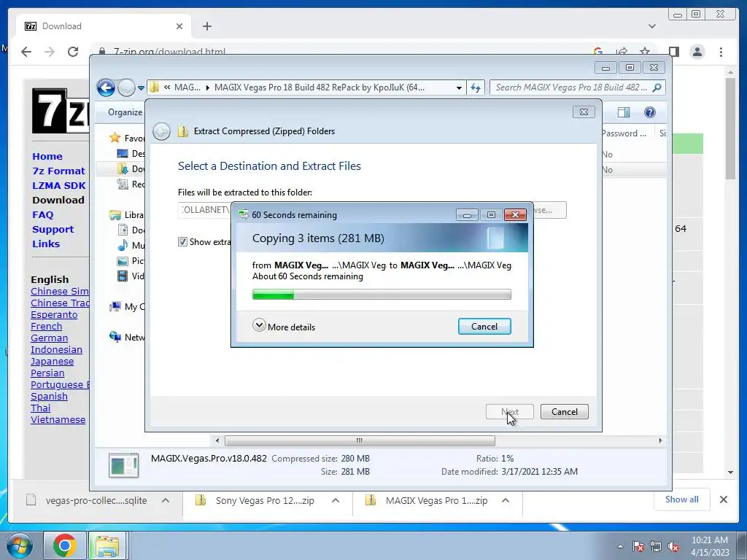This screenshot has width=747, height=560.
Task: Click Explorer forward navigation arrow
Action: point(126,87)
